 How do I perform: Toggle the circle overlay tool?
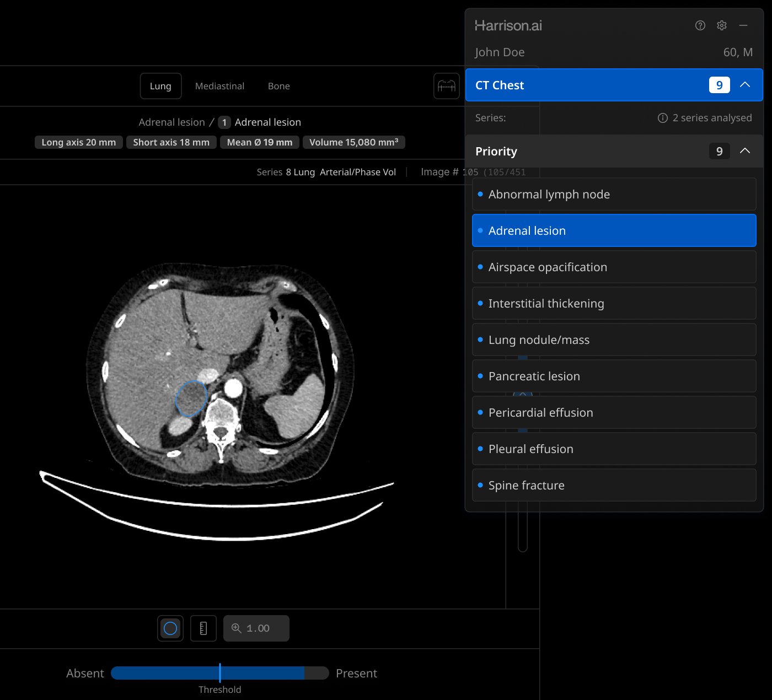[170, 628]
